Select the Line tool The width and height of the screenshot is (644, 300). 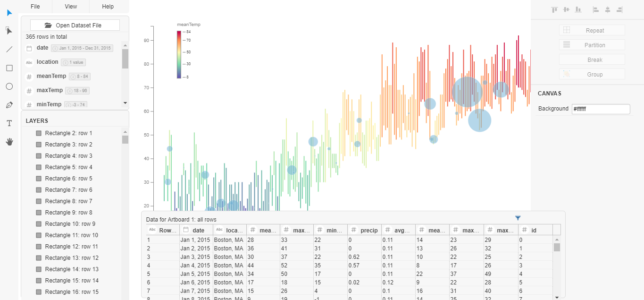coord(9,49)
